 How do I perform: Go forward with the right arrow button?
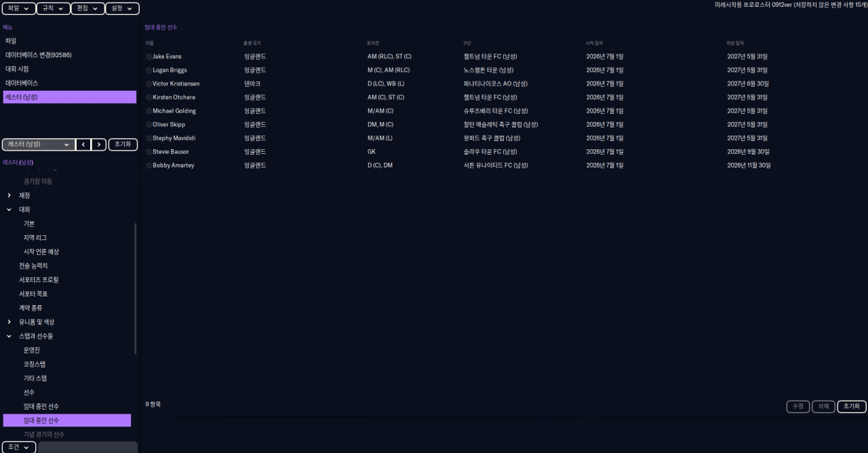point(99,144)
